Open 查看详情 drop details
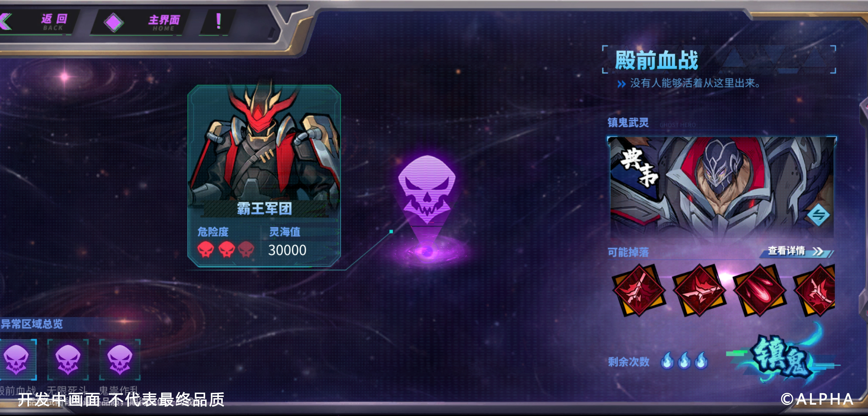 coord(795,251)
